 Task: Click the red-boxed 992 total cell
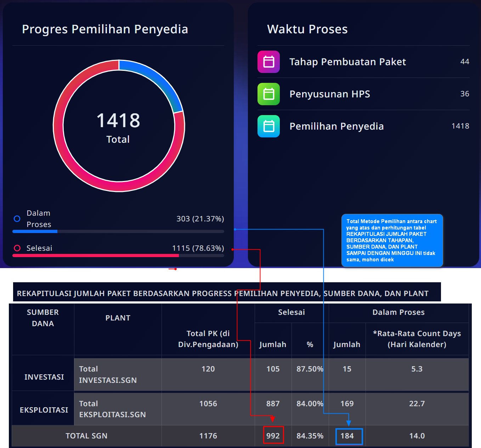click(273, 436)
